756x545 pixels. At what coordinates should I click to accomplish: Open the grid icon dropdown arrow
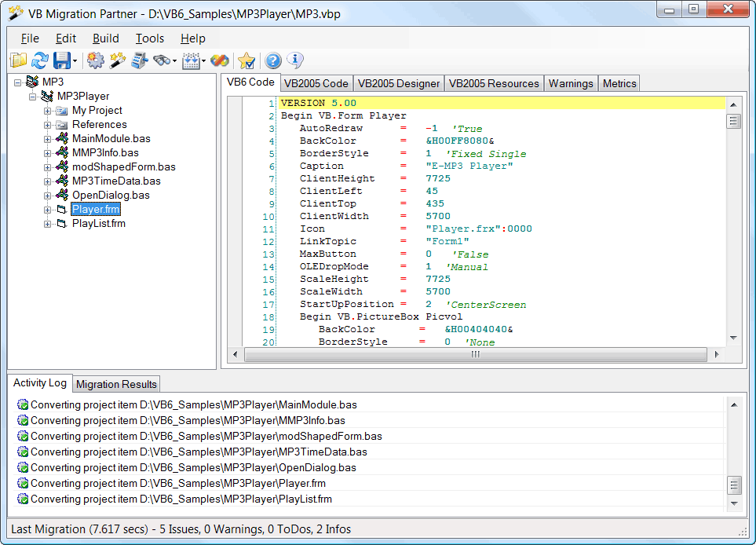pyautogui.click(x=204, y=60)
